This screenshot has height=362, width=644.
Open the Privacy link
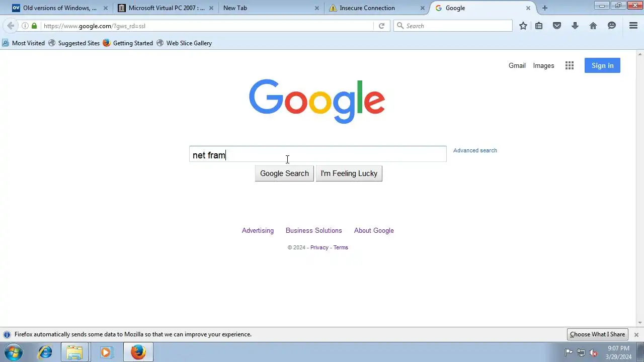point(319,247)
